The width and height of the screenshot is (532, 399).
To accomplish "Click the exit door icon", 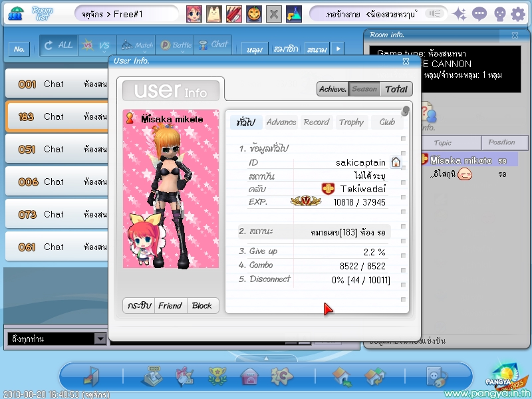I will (x=92, y=376).
